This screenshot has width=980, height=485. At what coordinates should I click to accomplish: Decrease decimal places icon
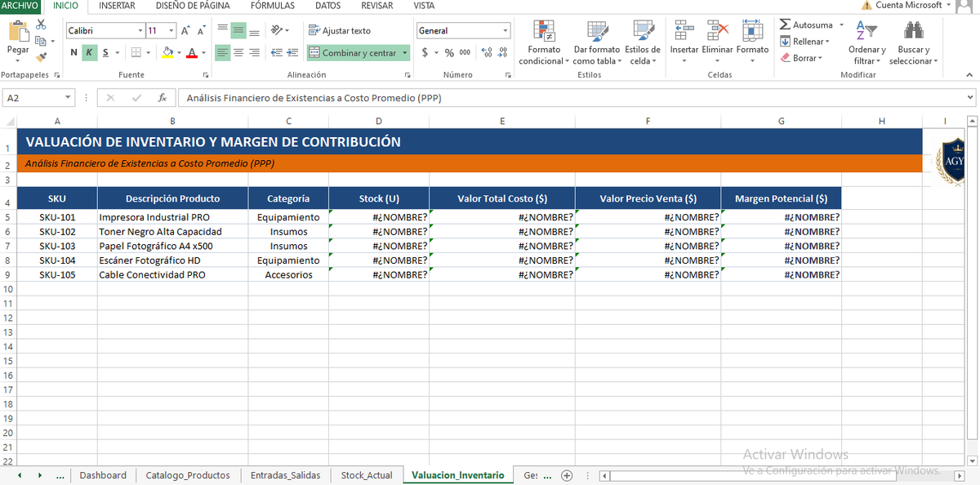pyautogui.click(x=503, y=53)
